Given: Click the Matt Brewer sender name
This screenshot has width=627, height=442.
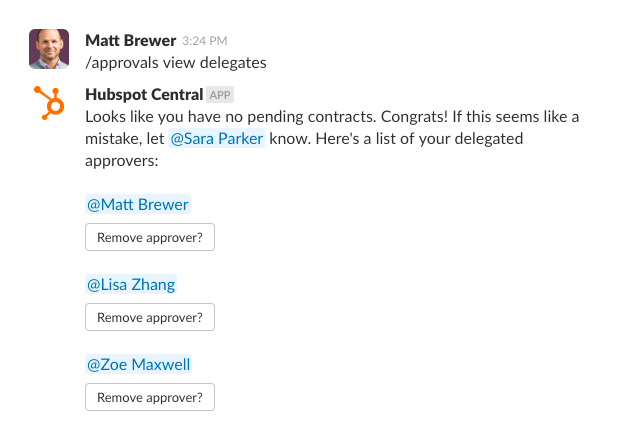Looking at the screenshot, I should coord(130,41).
